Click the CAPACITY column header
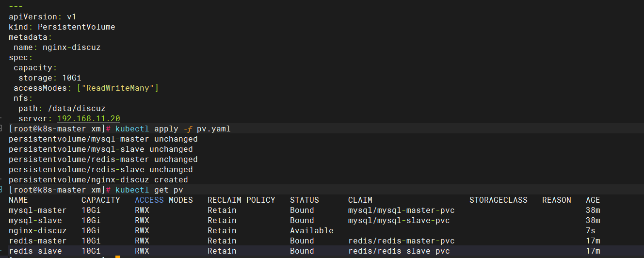Screen dimensions: 644x258 101,200
